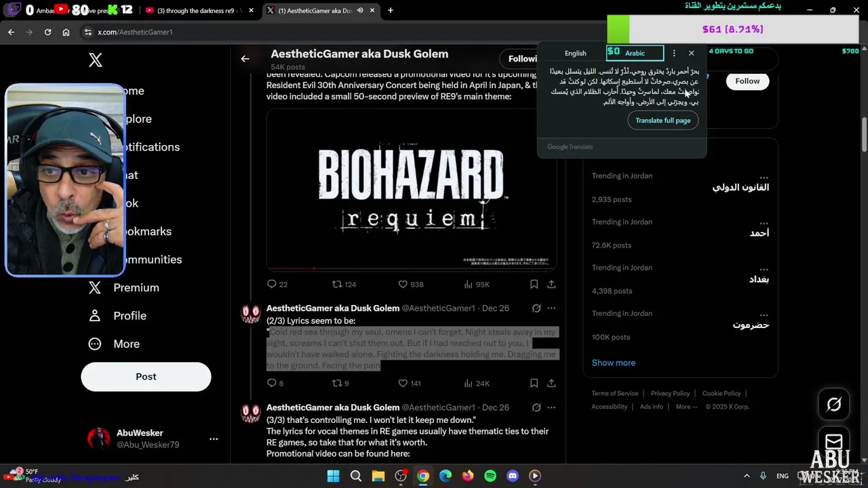The height and width of the screenshot is (488, 868).
Task: Open Windows Start menu
Action: pos(333,476)
